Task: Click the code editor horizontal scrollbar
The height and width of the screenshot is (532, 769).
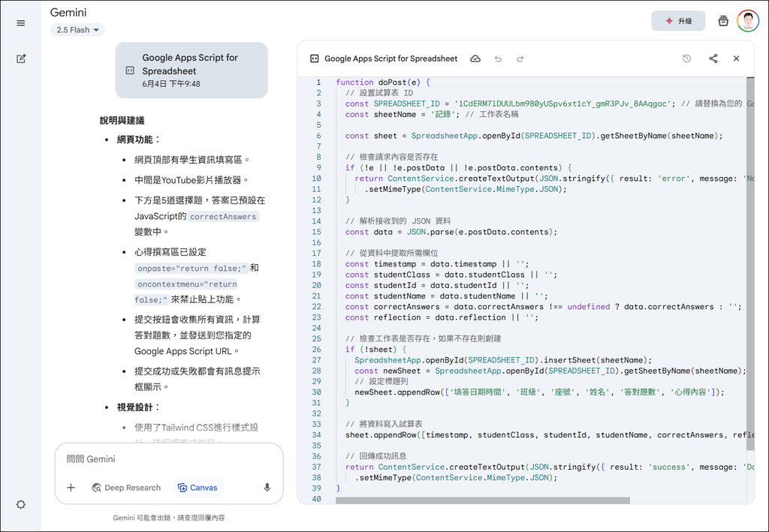Action: point(483,500)
